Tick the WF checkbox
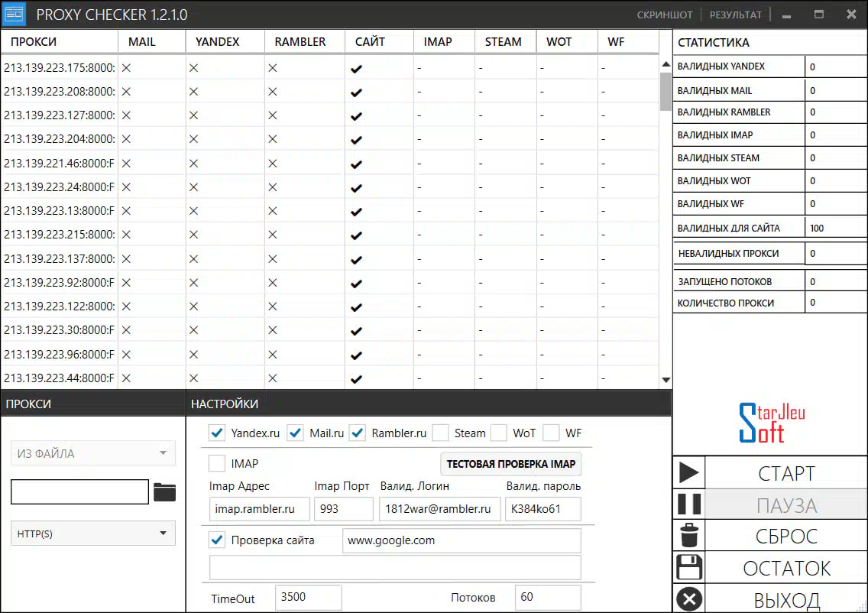Image resolution: width=868 pixels, height=613 pixels. 552,433
